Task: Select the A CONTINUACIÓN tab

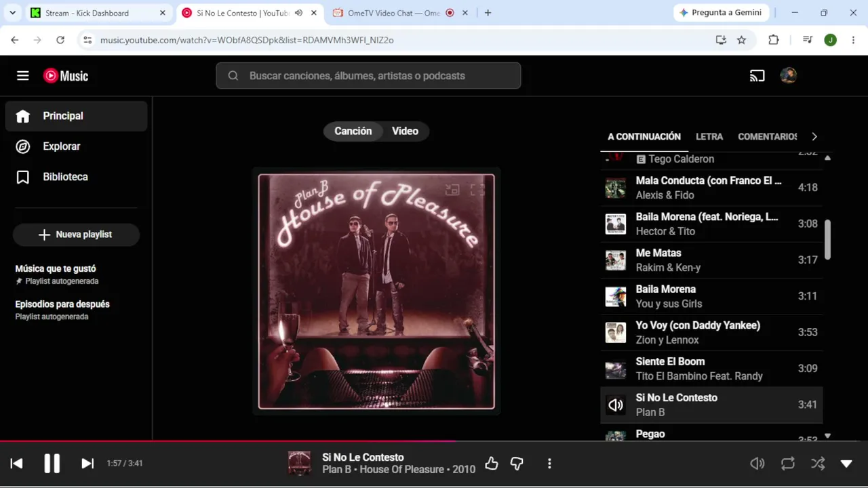Action: click(x=644, y=137)
